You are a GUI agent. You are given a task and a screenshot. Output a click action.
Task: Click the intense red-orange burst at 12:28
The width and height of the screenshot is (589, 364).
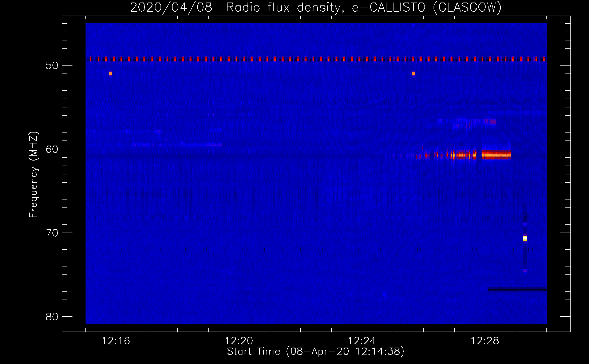(496, 155)
